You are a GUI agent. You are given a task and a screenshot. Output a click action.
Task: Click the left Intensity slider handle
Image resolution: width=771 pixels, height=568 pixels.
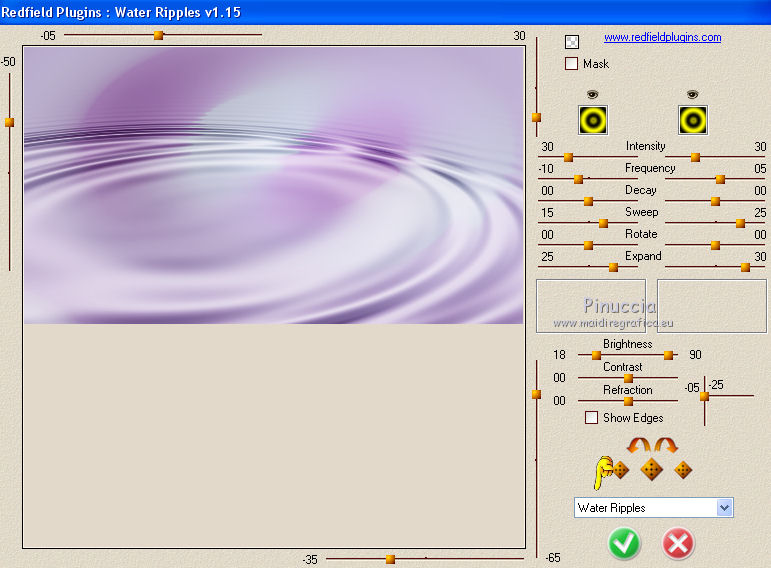click(568, 157)
